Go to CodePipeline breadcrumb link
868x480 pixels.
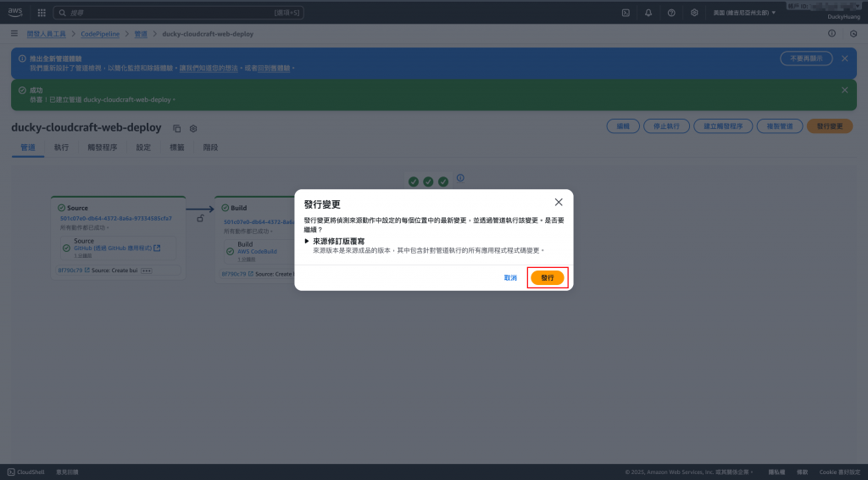click(100, 34)
